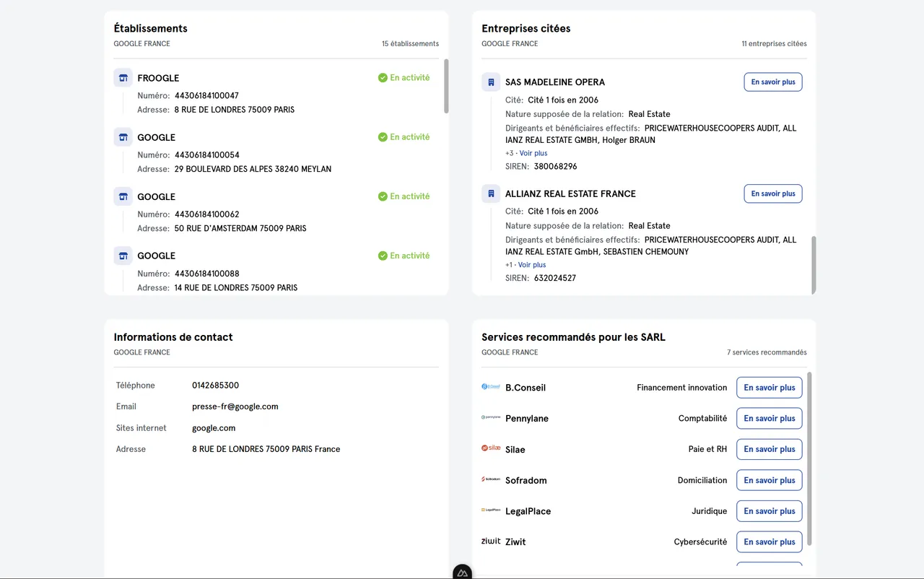The height and width of the screenshot is (579, 924).
Task: Click the Services recommandés list scrollbar
Action: tap(809, 458)
